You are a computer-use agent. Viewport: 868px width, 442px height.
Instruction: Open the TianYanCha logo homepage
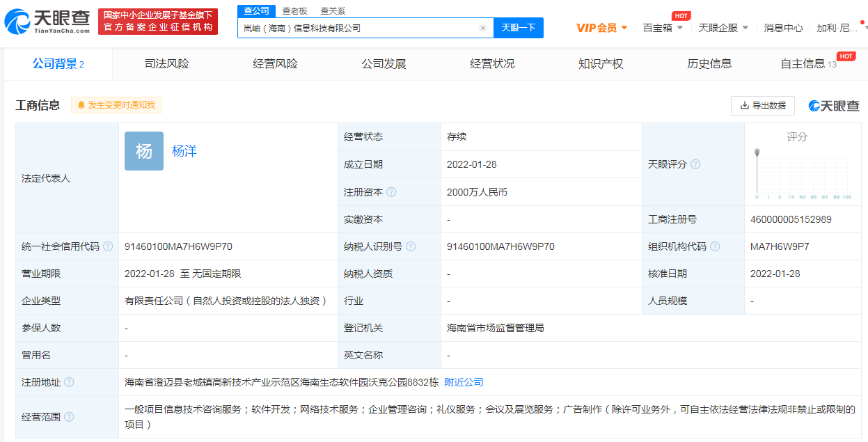pyautogui.click(x=47, y=22)
